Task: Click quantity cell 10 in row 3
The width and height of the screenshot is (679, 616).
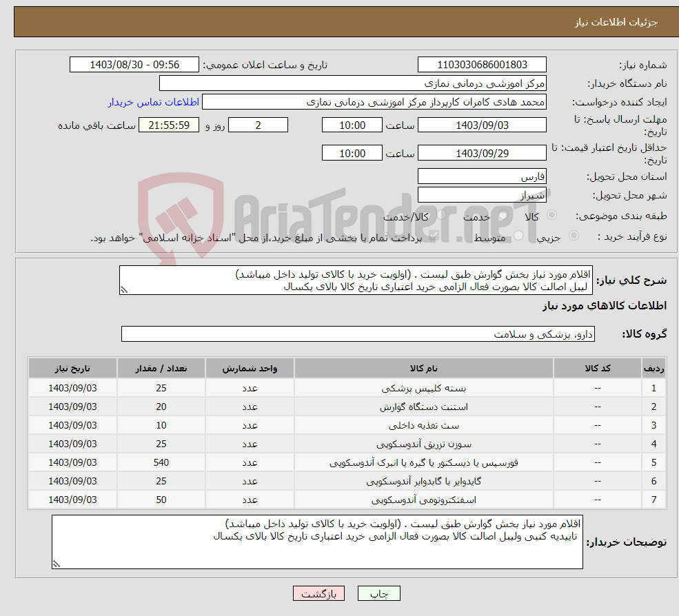Action: [x=161, y=425]
